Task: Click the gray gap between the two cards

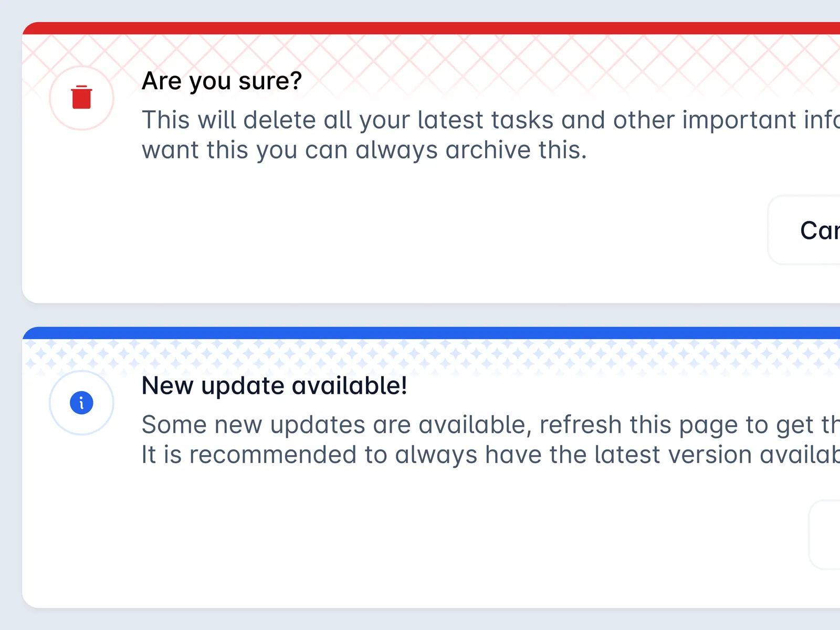Action: (x=420, y=315)
